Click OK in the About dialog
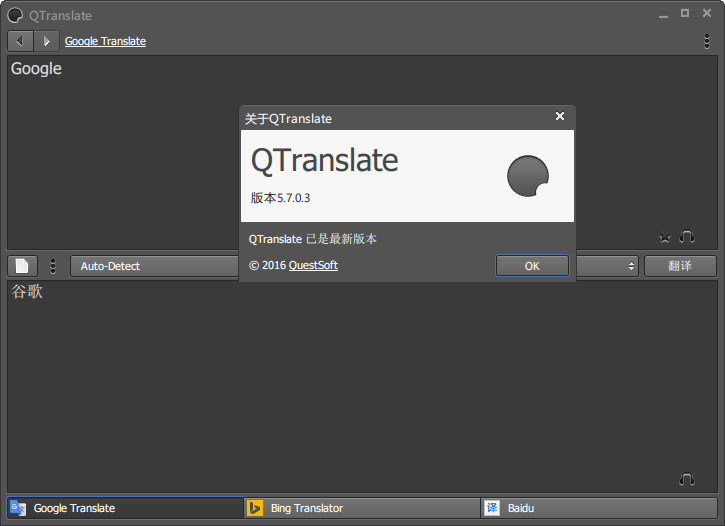The image size is (725, 526). 532,266
